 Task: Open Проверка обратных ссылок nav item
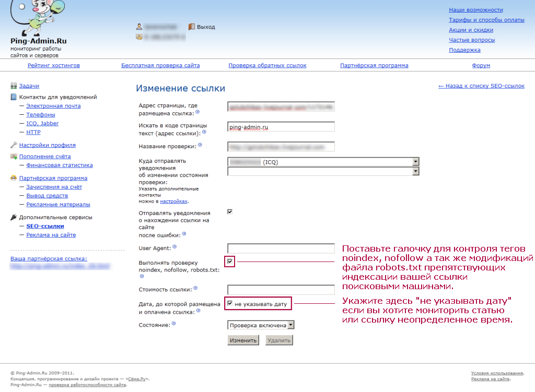(x=267, y=65)
